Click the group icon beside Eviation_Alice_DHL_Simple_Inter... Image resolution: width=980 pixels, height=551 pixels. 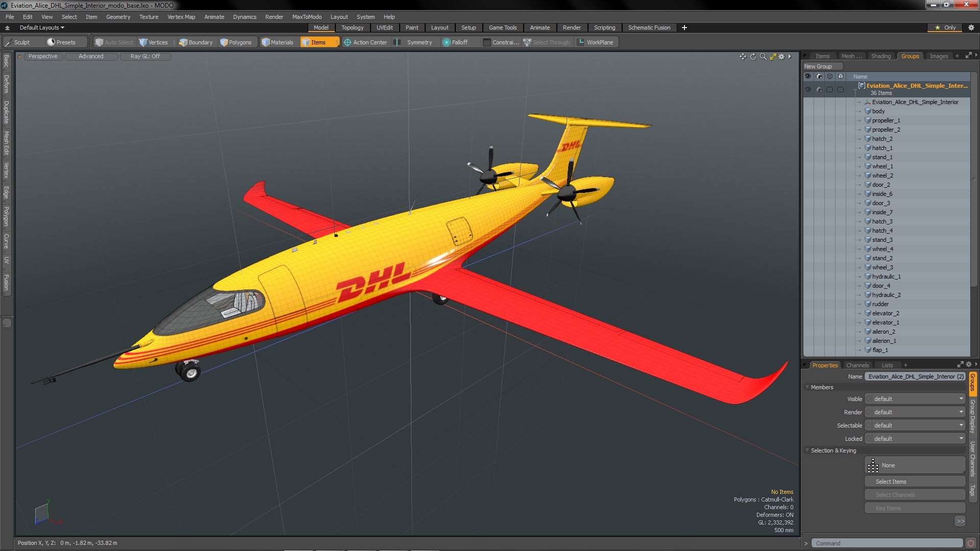[862, 86]
